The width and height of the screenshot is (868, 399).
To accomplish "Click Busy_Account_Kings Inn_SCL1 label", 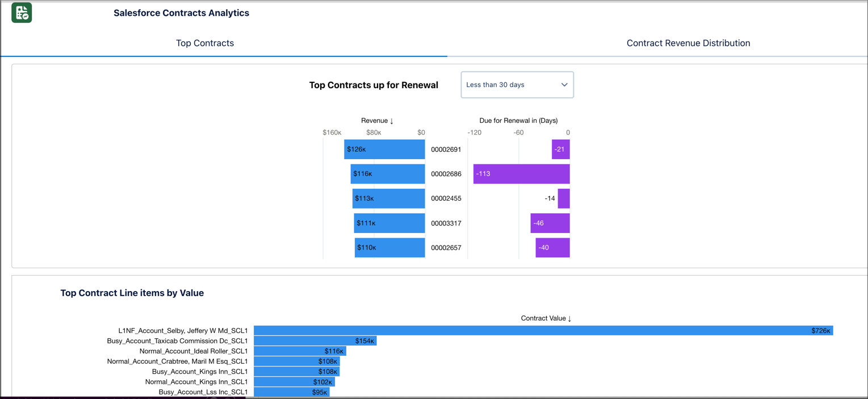I will pyautogui.click(x=200, y=372).
